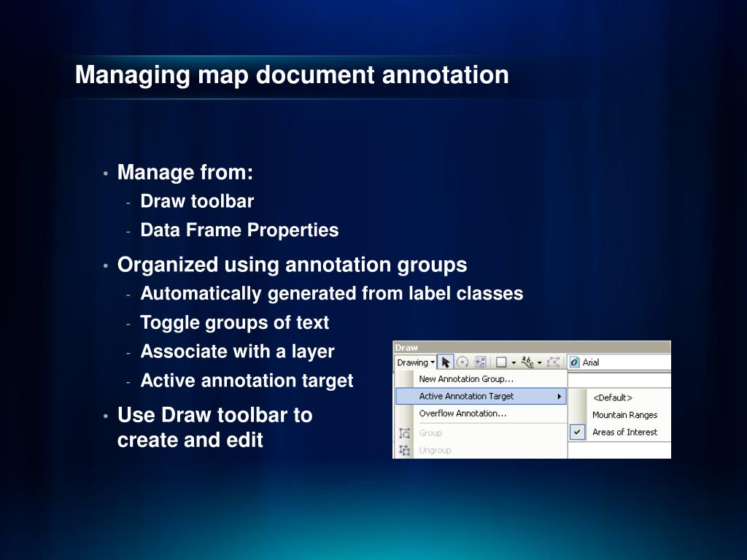747x560 pixels.
Task: Expand the text tool dropdown arrow
Action: (x=539, y=363)
